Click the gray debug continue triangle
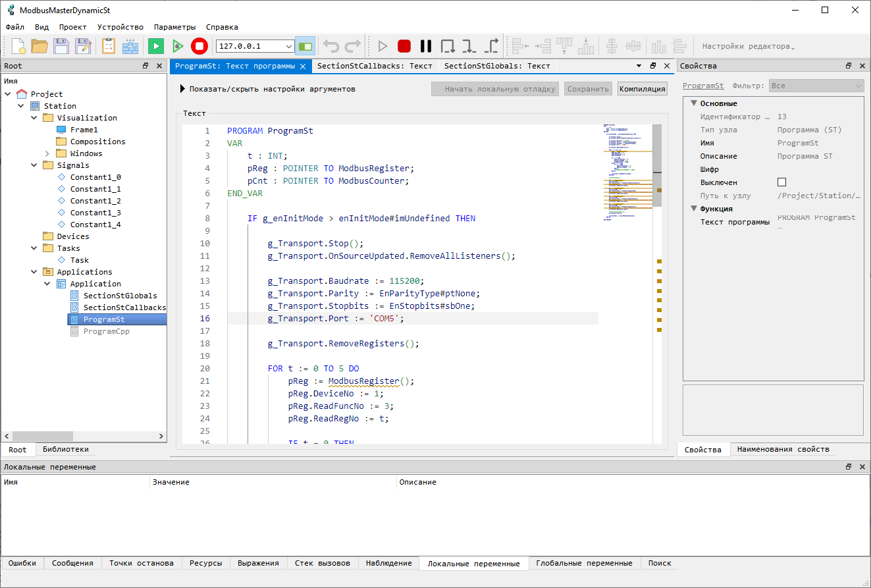This screenshot has width=871, height=588. (383, 46)
